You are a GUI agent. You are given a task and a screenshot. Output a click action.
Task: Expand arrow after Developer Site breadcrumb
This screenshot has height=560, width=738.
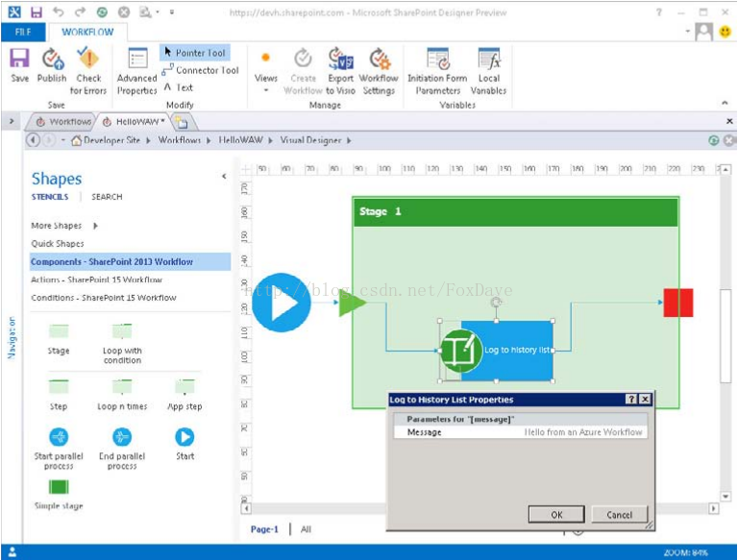point(148,140)
